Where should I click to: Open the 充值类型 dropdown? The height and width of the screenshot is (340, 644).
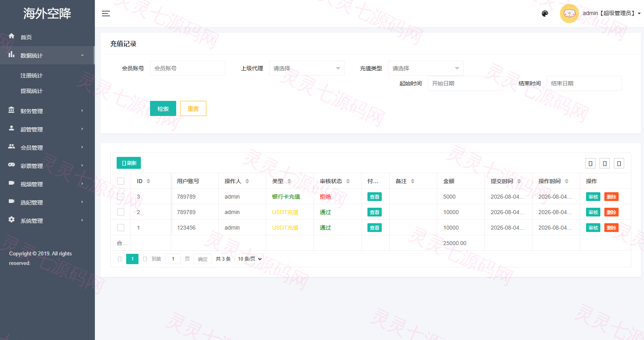coord(426,68)
